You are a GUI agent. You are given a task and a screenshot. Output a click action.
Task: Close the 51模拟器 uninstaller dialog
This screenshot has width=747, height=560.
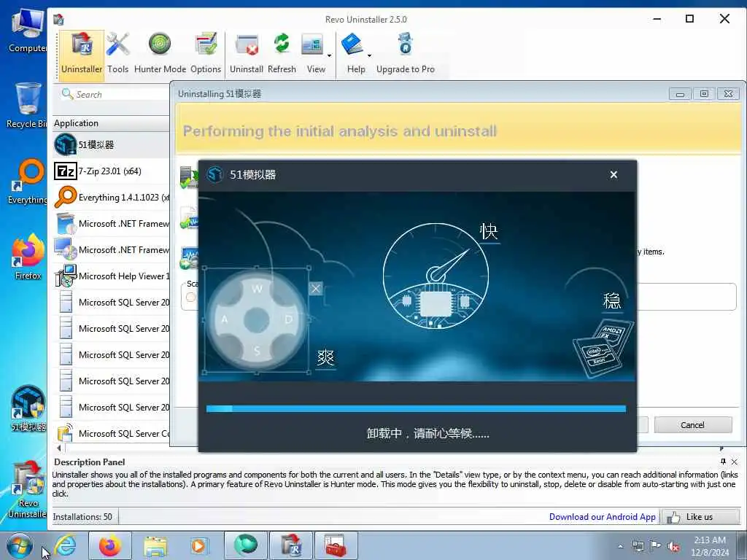pos(614,175)
